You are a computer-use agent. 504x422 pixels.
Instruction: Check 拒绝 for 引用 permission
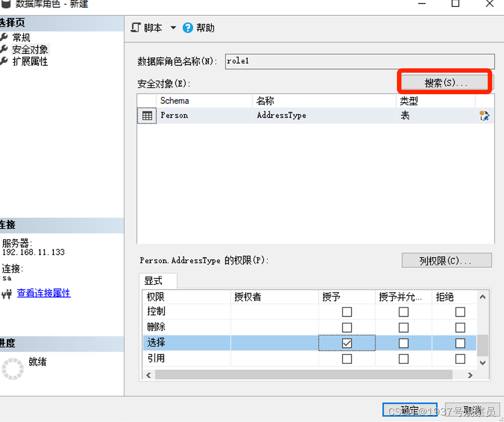[x=460, y=359]
